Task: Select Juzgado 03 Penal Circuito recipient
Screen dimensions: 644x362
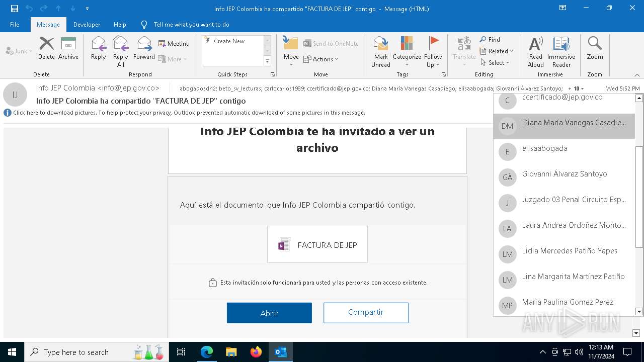Action: (x=564, y=203)
